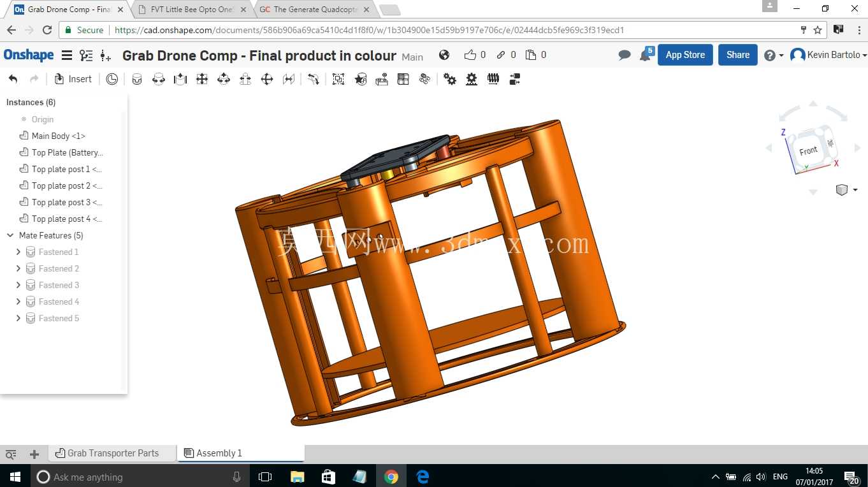Select the Ball mate tool
This screenshot has height=487, width=868.
coord(267,79)
